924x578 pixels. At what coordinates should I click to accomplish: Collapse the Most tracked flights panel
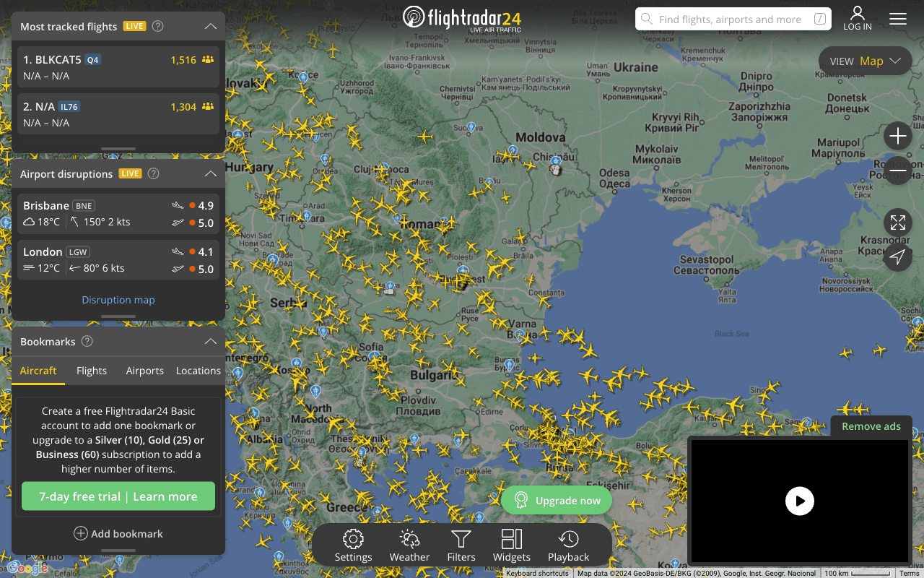pyautogui.click(x=210, y=27)
